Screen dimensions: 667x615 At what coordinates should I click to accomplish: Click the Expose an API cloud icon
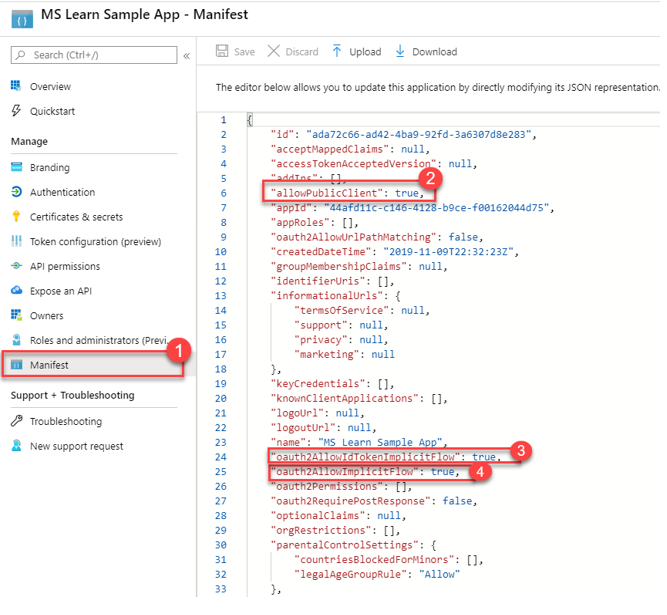[x=16, y=290]
